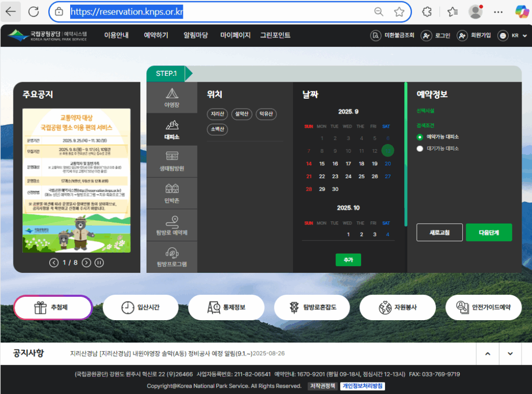Open 자원봉사 volunteer shortcut

398,307
